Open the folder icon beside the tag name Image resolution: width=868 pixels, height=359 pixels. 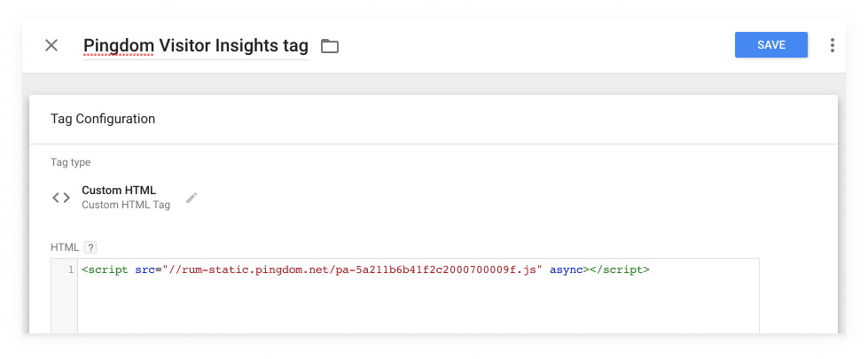[330, 46]
